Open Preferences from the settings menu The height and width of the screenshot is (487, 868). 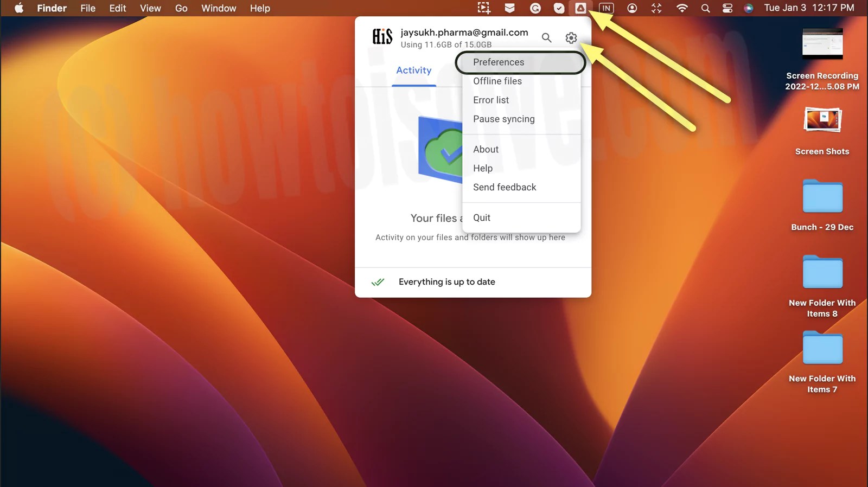click(521, 62)
